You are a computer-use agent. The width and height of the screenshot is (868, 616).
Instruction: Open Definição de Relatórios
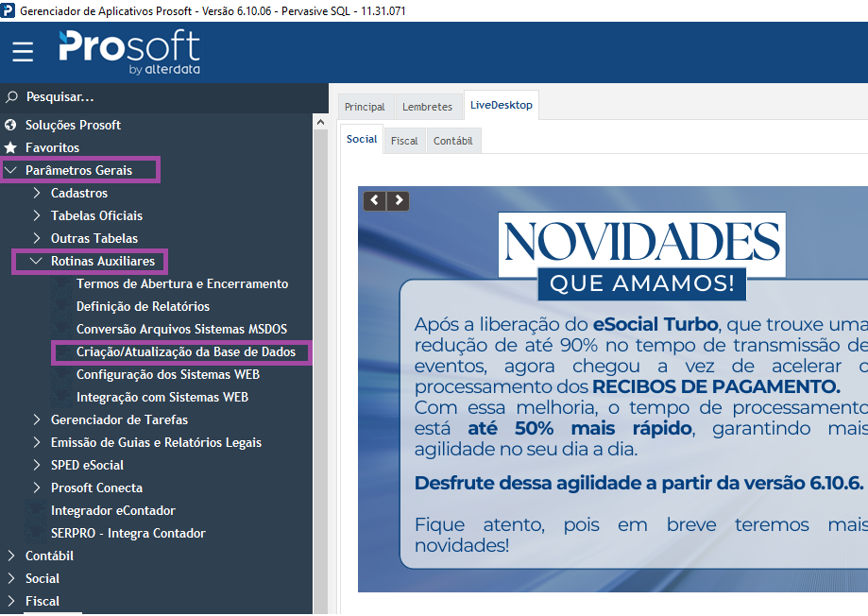[143, 306]
